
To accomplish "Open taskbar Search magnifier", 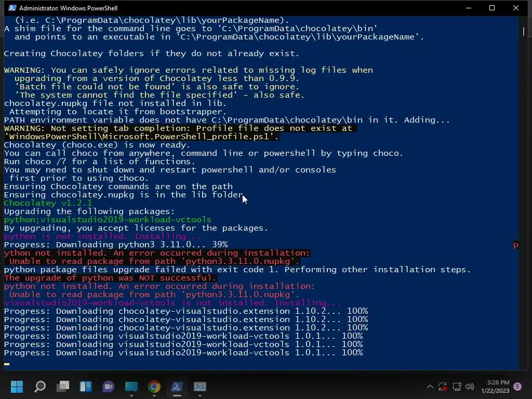I will point(40,387).
